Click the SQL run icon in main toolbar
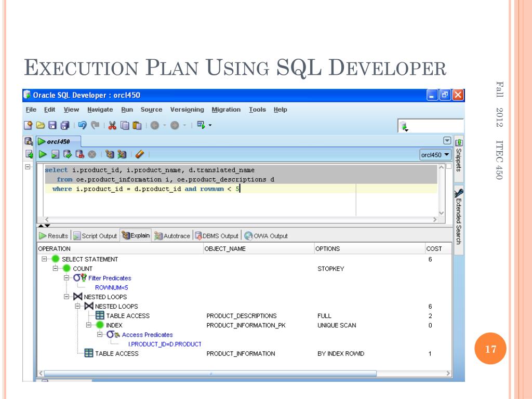The image size is (532, 399). [x=201, y=125]
